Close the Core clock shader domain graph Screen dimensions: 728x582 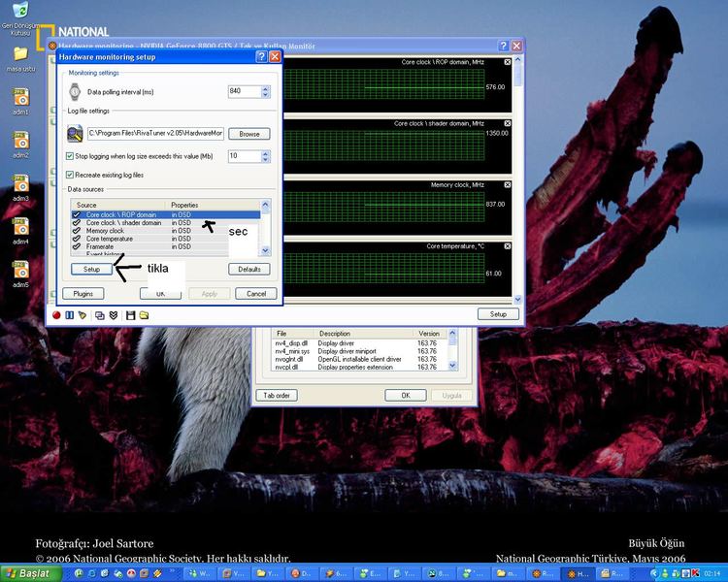[508, 123]
